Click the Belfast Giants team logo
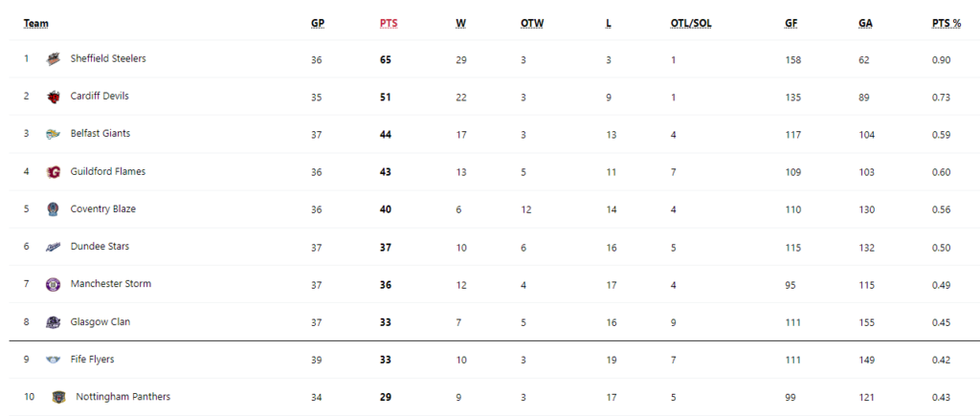Image resolution: width=980 pixels, height=416 pixels. (54, 134)
